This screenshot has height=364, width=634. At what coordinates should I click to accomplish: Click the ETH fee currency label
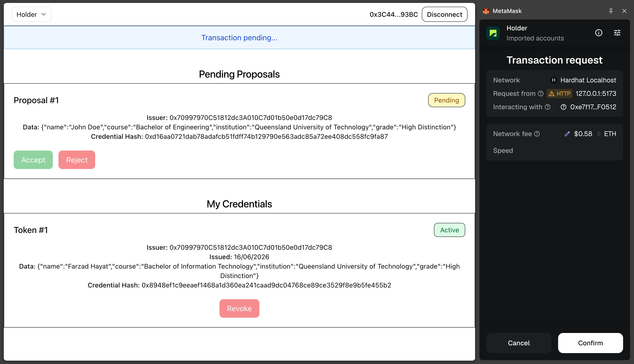tap(610, 134)
